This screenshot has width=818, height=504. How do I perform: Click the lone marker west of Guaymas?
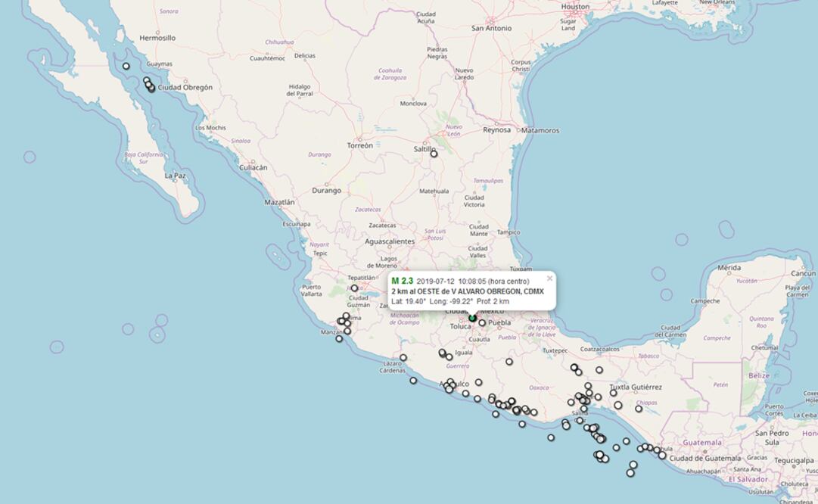[x=126, y=66]
